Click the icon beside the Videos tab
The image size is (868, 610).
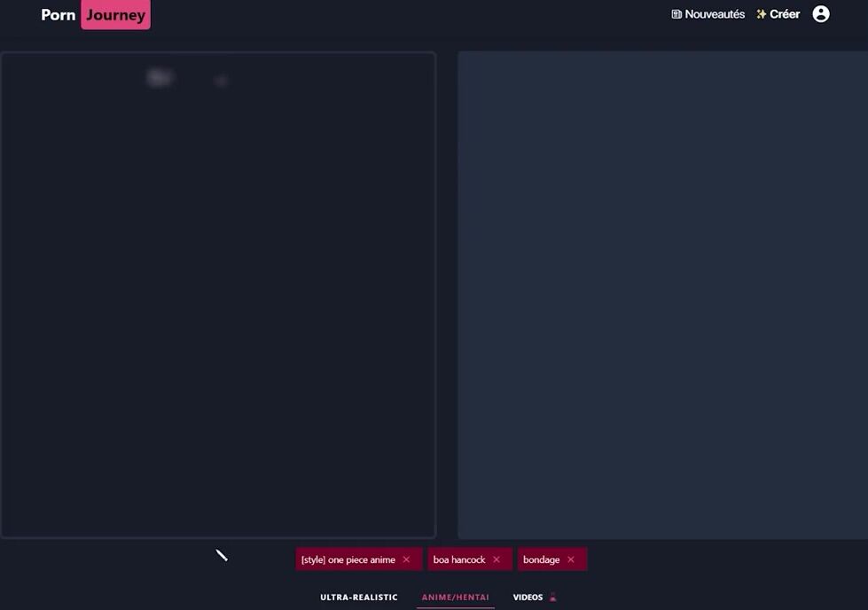point(553,598)
